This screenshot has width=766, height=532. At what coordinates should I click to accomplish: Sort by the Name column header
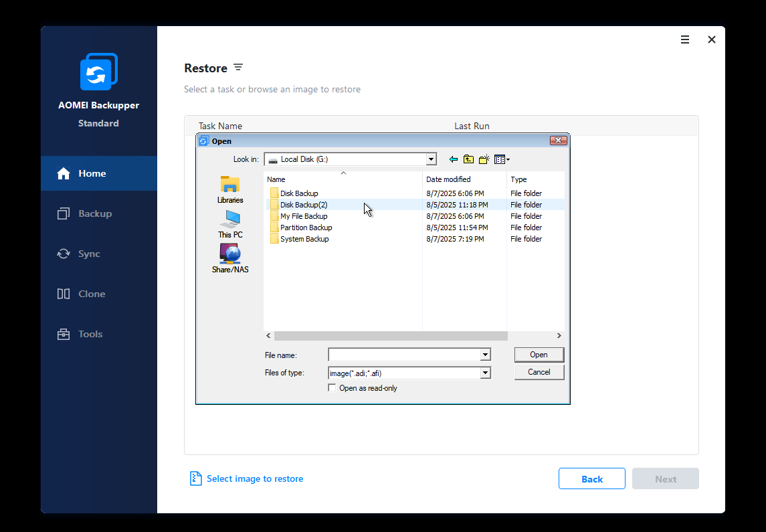point(343,179)
